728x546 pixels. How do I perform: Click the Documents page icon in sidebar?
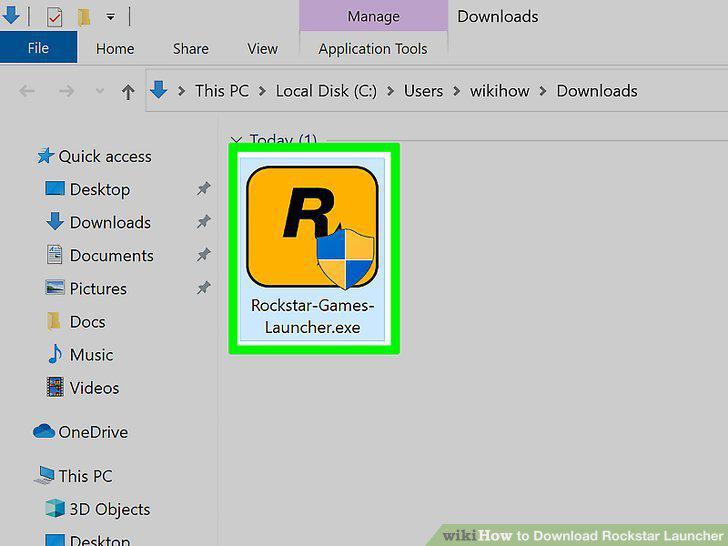tap(54, 254)
